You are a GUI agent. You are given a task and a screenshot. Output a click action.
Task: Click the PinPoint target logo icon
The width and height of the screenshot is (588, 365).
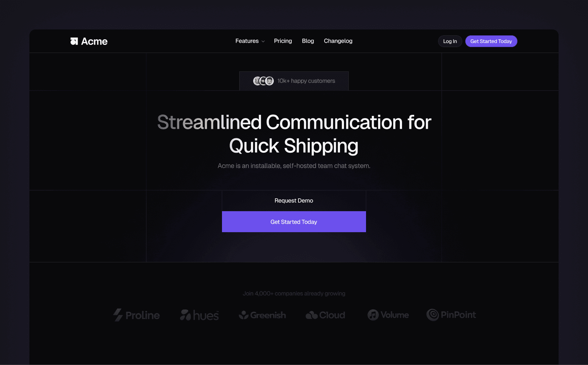tap(433, 315)
